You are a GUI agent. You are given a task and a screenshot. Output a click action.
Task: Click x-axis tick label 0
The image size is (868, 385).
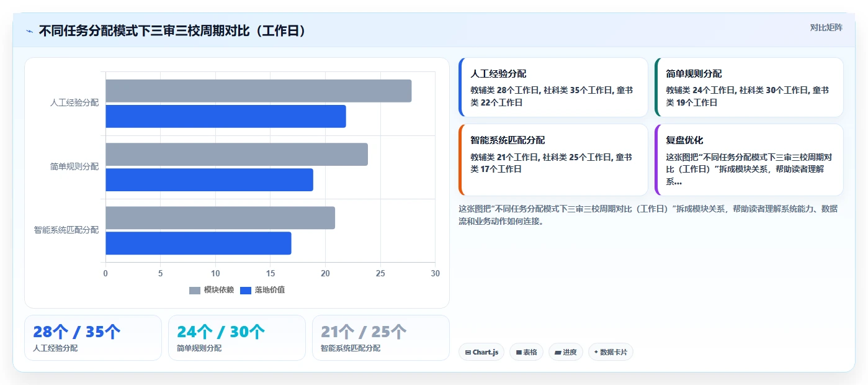click(x=105, y=273)
